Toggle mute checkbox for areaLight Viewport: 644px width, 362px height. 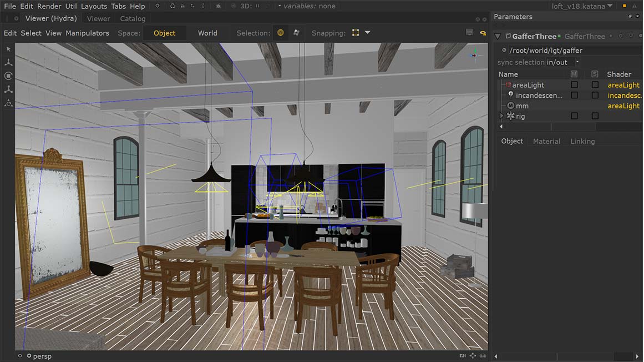[x=574, y=85]
